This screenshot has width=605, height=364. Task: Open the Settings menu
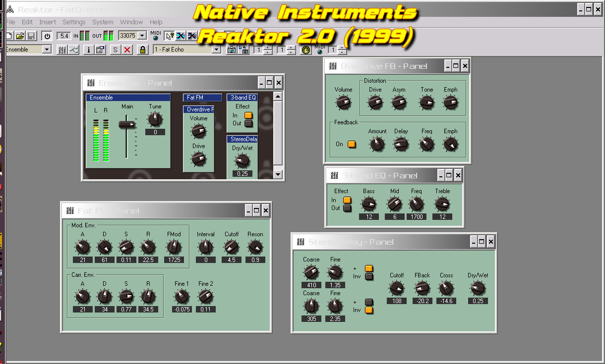[x=74, y=22]
